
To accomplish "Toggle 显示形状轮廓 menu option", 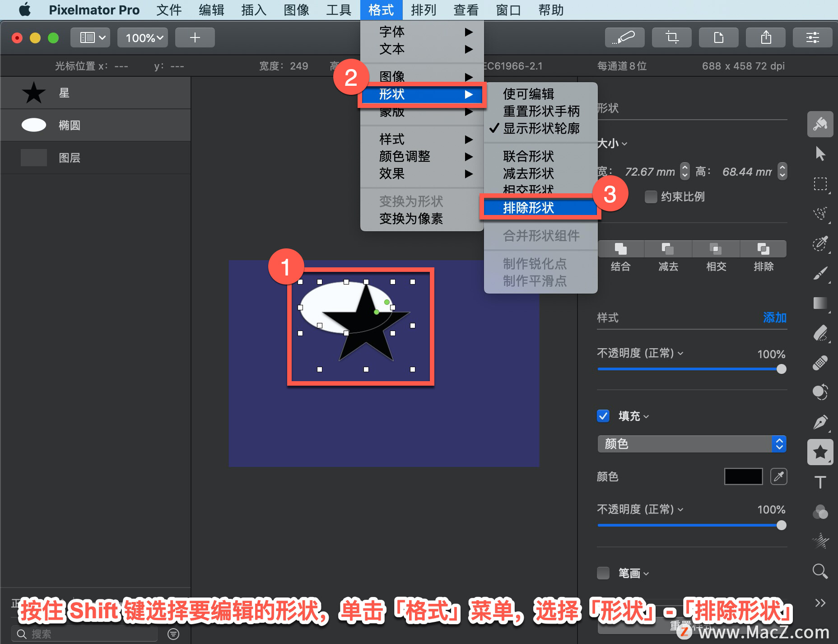I will (x=541, y=128).
